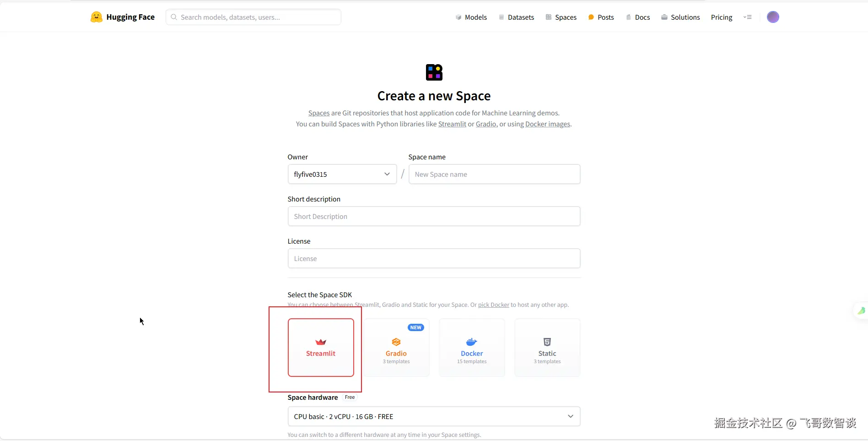Open the Owner dropdown flyfive0315
Viewport: 868px width, 441px height.
click(x=342, y=174)
